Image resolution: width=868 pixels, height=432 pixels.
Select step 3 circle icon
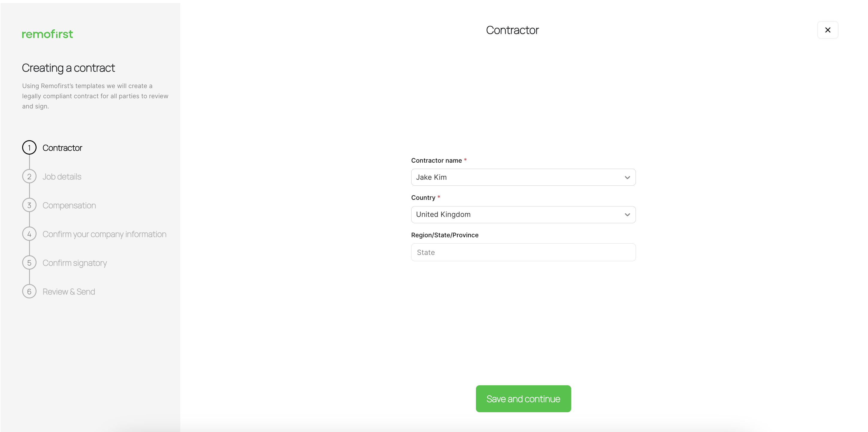[29, 205]
